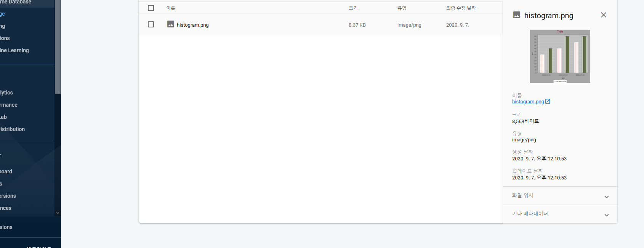Open the sidebar item ending in 'nces'
This screenshot has width=644, height=248.
(6, 208)
